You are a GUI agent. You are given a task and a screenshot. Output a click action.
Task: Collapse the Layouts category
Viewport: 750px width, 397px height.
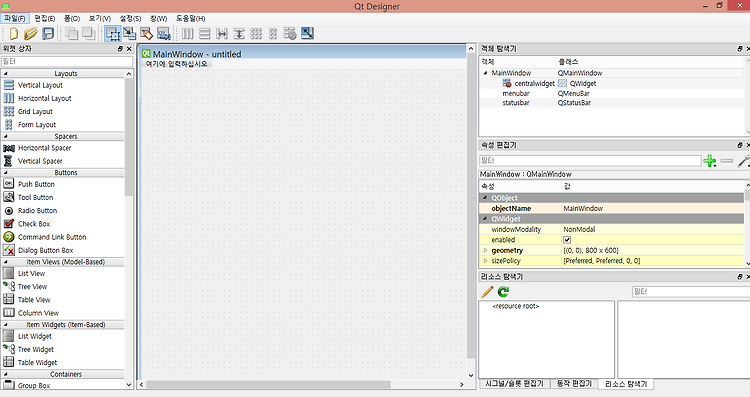6,74
